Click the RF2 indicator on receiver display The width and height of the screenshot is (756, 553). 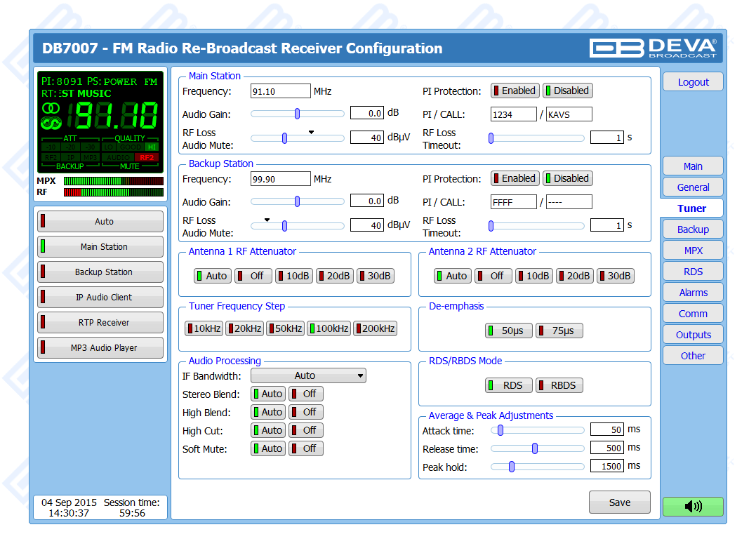coord(146,157)
